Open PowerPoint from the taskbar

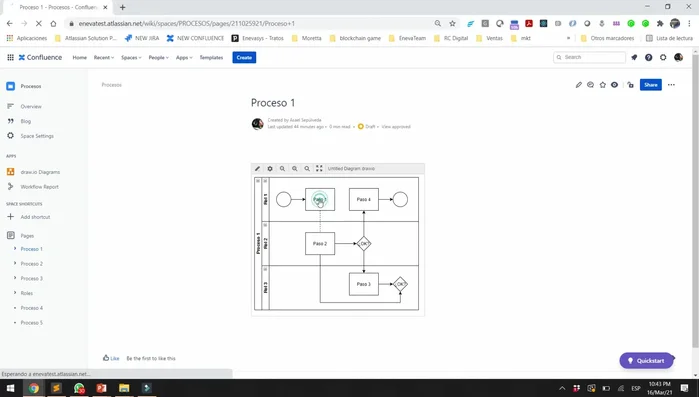pos(101,388)
